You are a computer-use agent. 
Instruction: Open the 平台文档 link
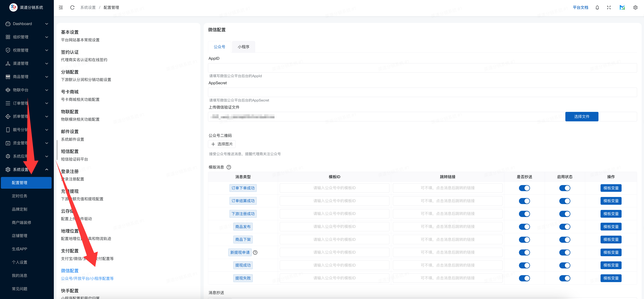580,7
